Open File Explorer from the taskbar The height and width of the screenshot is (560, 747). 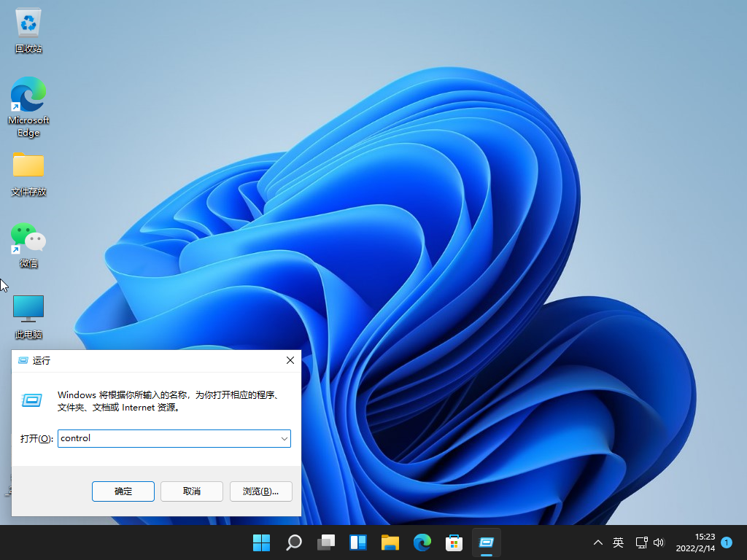pos(390,542)
